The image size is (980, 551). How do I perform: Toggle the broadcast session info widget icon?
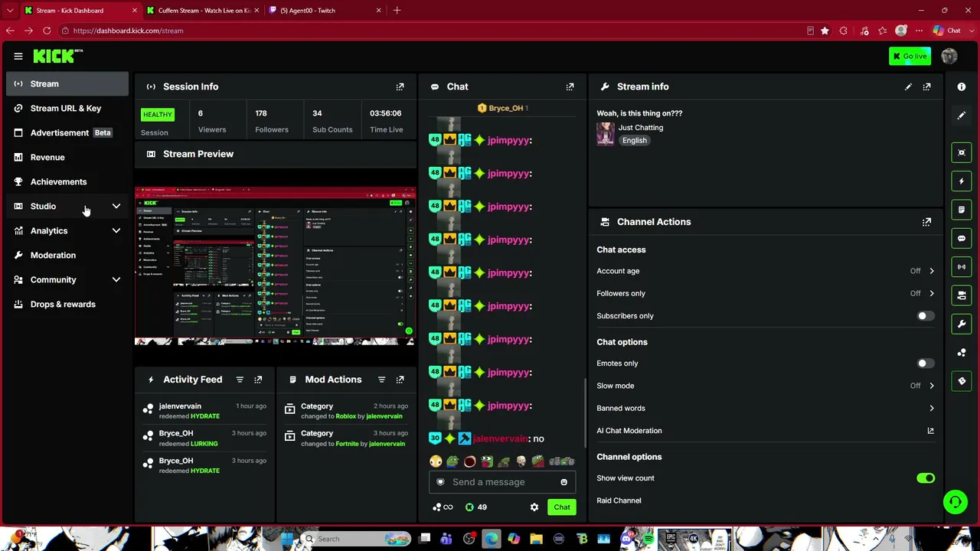pos(962,266)
